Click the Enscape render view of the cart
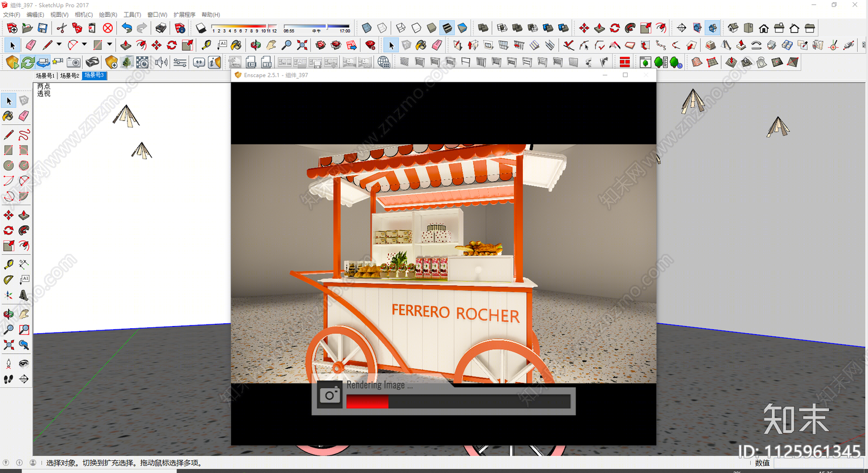Screen dimensions: 868x473 coord(444,264)
